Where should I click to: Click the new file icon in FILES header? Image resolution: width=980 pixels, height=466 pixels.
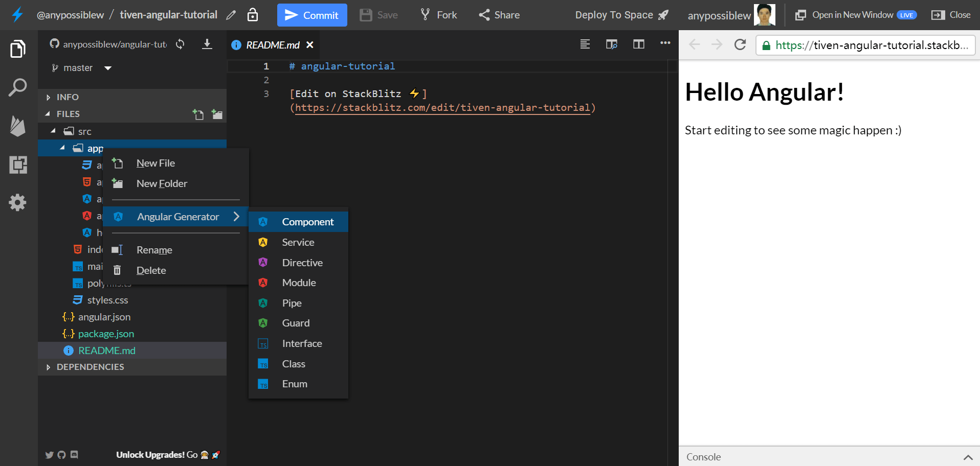pos(198,114)
